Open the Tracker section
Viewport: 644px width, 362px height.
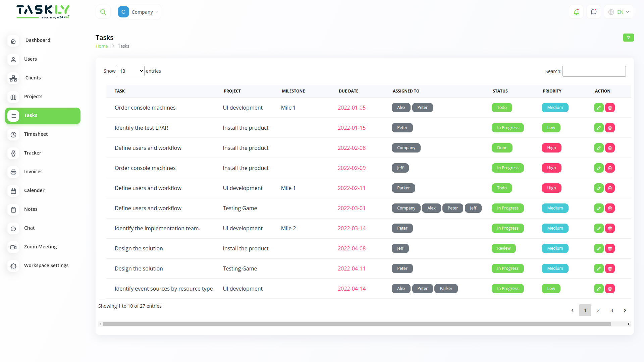point(32,153)
